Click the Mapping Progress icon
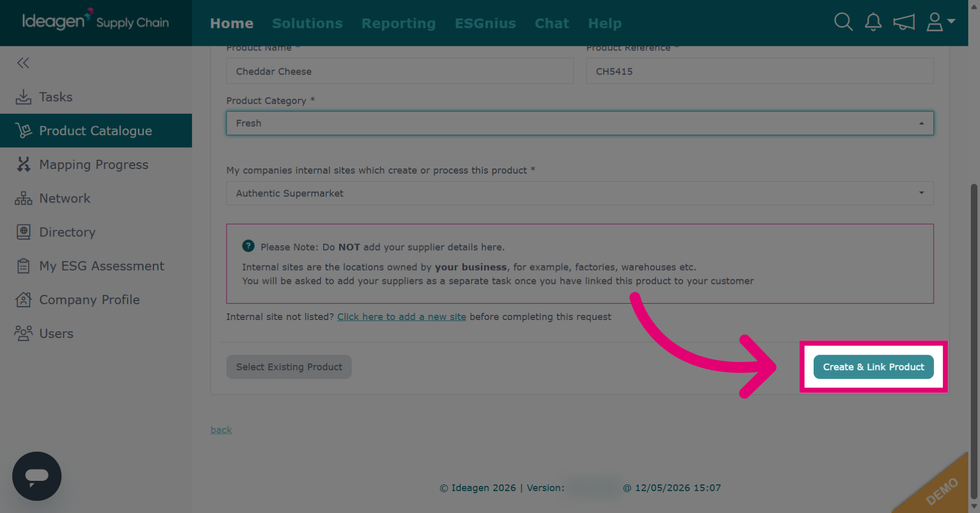This screenshot has width=980, height=513. [x=23, y=164]
